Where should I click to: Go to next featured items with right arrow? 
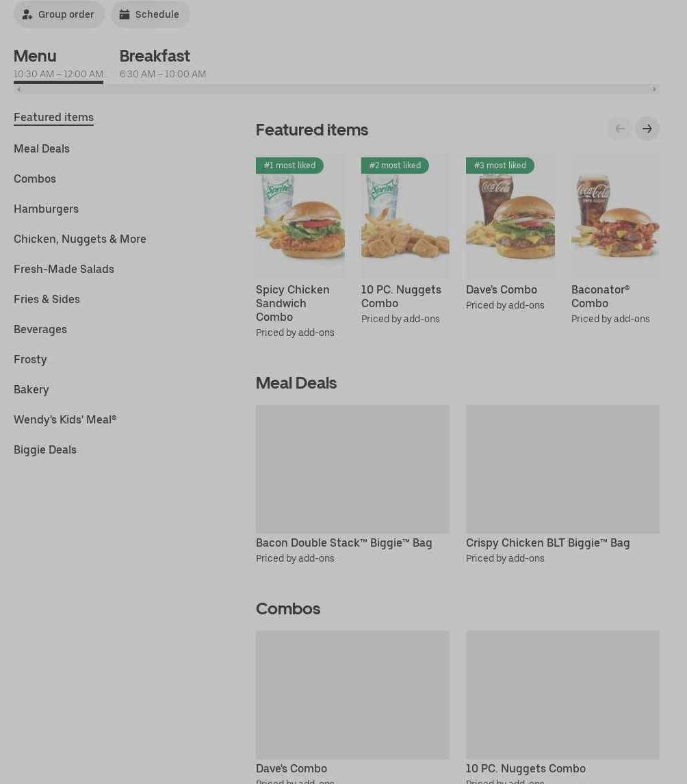click(x=647, y=129)
